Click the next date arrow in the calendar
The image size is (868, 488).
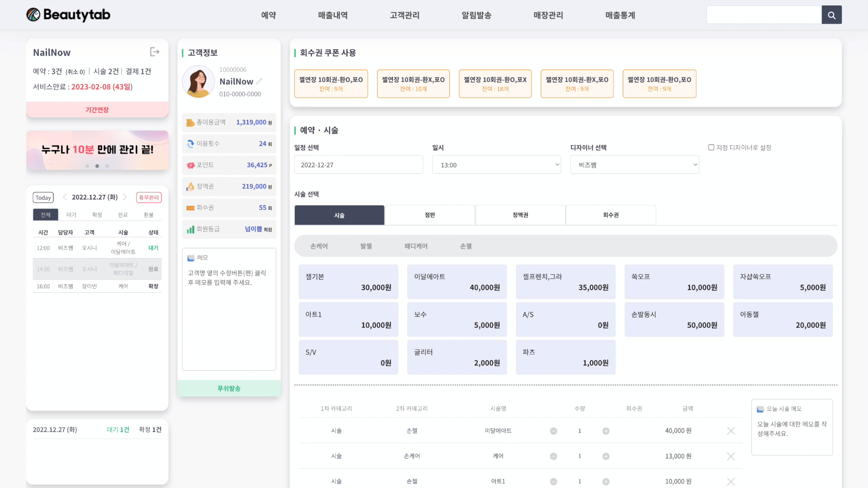pyautogui.click(x=125, y=197)
